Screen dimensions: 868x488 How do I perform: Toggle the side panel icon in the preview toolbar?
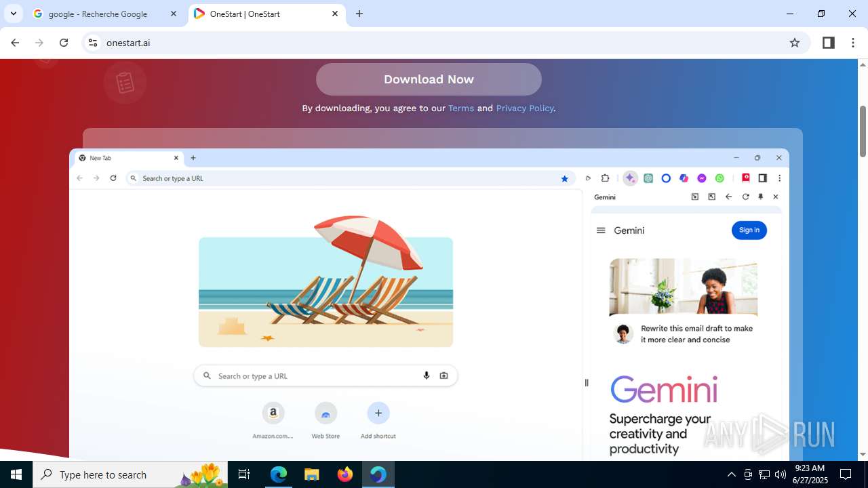(x=762, y=178)
